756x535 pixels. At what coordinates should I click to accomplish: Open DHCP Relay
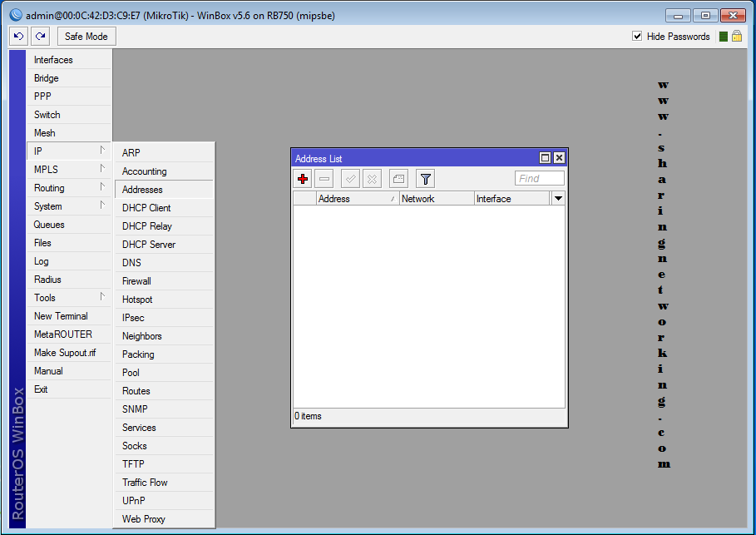[x=164, y=226]
